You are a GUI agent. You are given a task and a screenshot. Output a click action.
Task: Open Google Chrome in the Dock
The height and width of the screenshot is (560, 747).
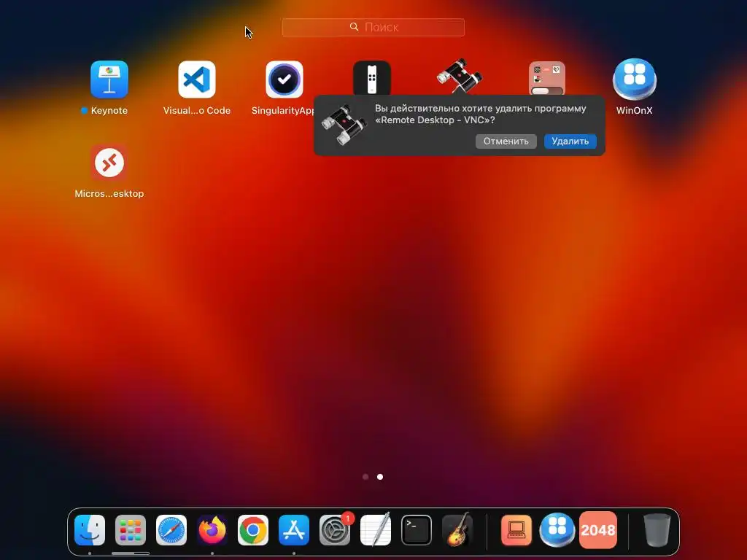point(253,530)
